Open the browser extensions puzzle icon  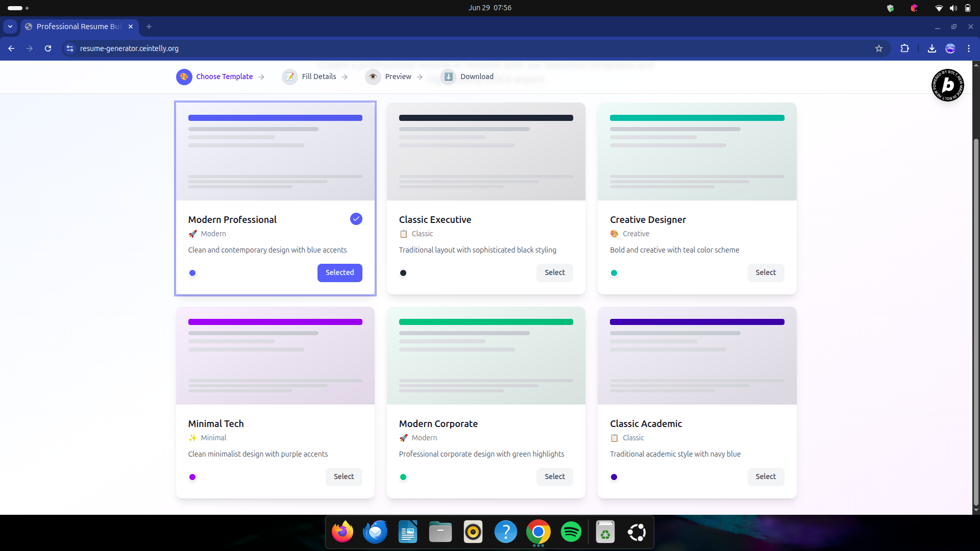click(x=904, y=48)
